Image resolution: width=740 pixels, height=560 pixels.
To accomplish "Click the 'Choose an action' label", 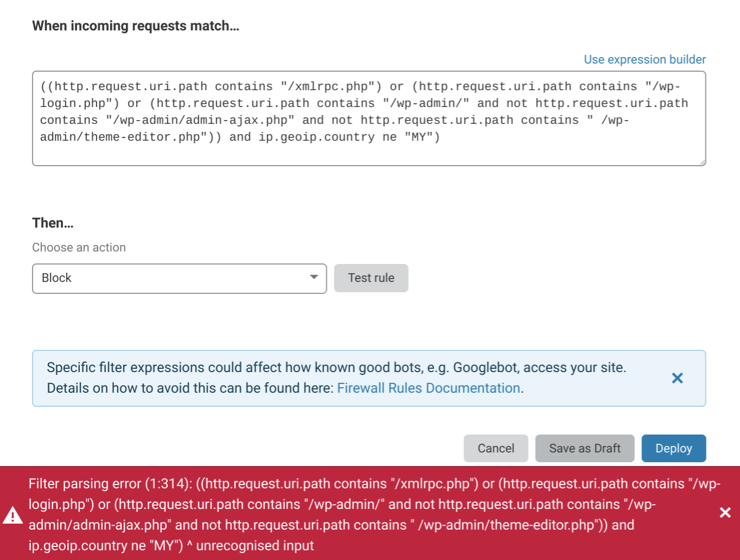I will click(79, 247).
